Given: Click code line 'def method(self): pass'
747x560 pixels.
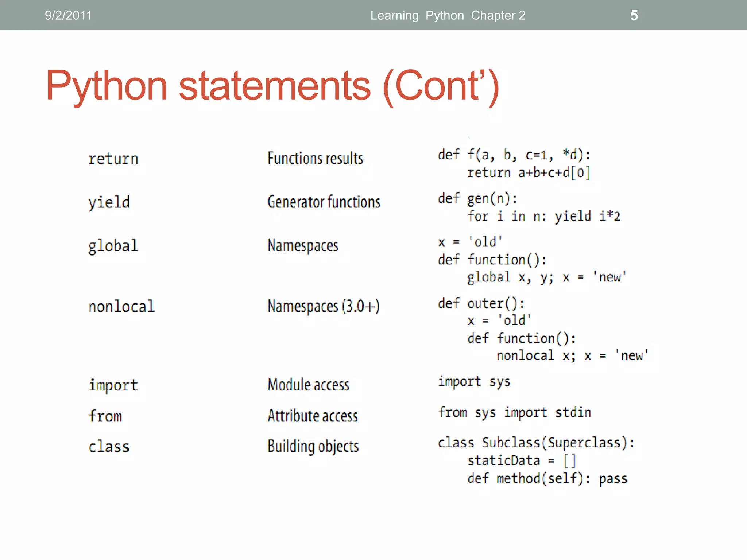Looking at the screenshot, I should point(547,478).
